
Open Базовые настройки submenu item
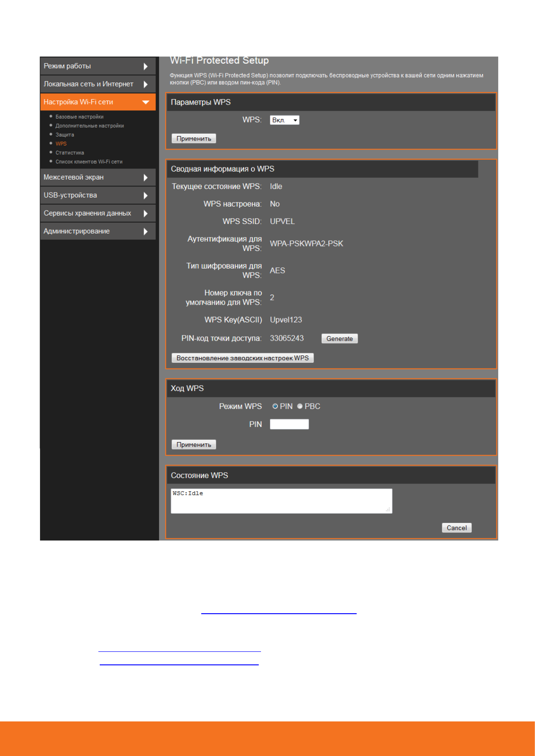click(x=80, y=117)
